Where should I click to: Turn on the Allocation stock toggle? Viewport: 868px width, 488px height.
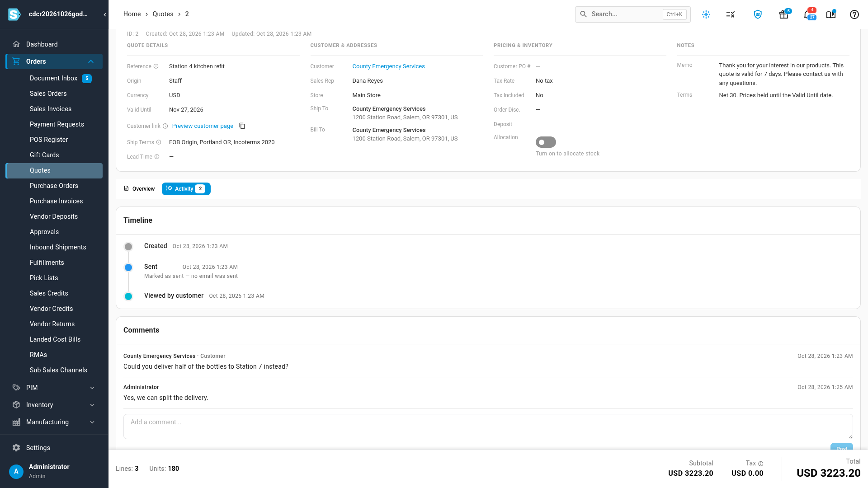[x=546, y=142]
